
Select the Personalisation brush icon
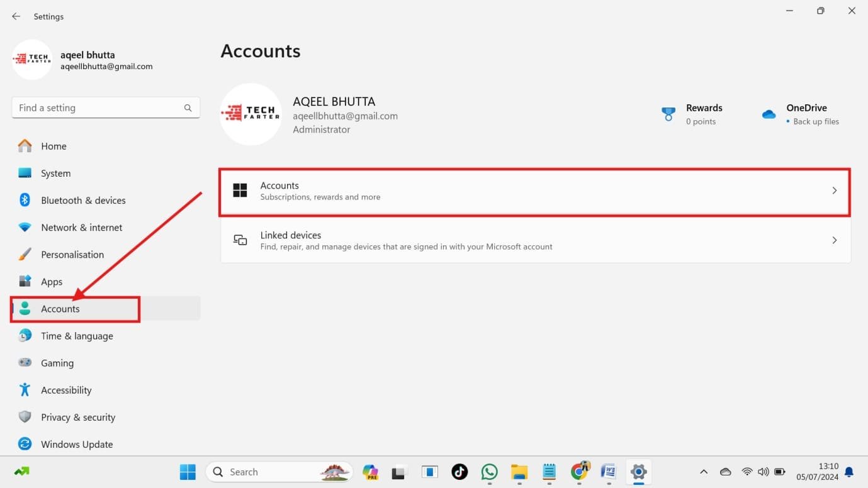(x=25, y=255)
